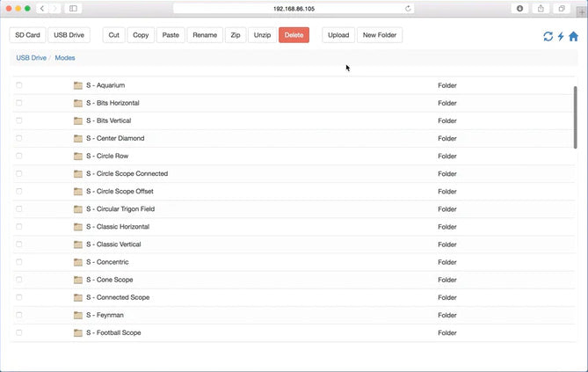
Task: Reload page using address bar reload icon
Action: point(409,8)
